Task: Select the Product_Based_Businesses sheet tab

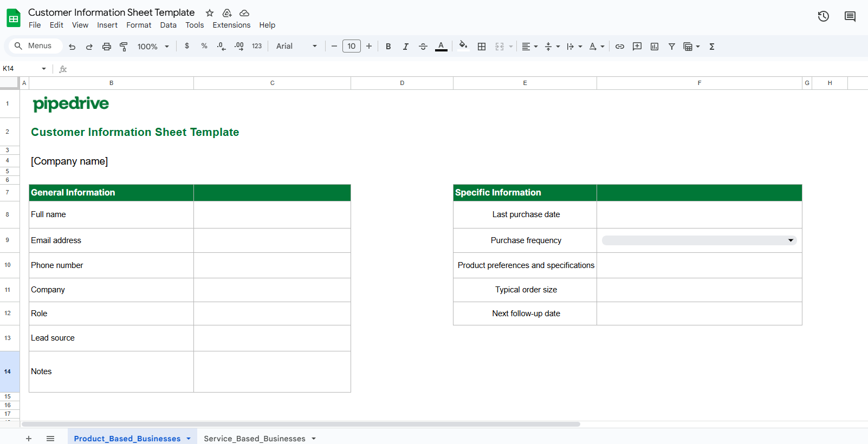Action: tap(127, 439)
